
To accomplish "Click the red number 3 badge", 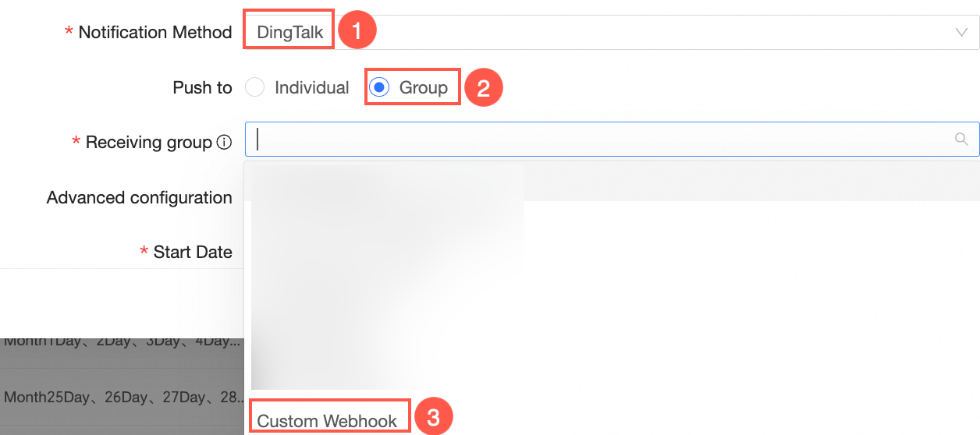I will (433, 419).
